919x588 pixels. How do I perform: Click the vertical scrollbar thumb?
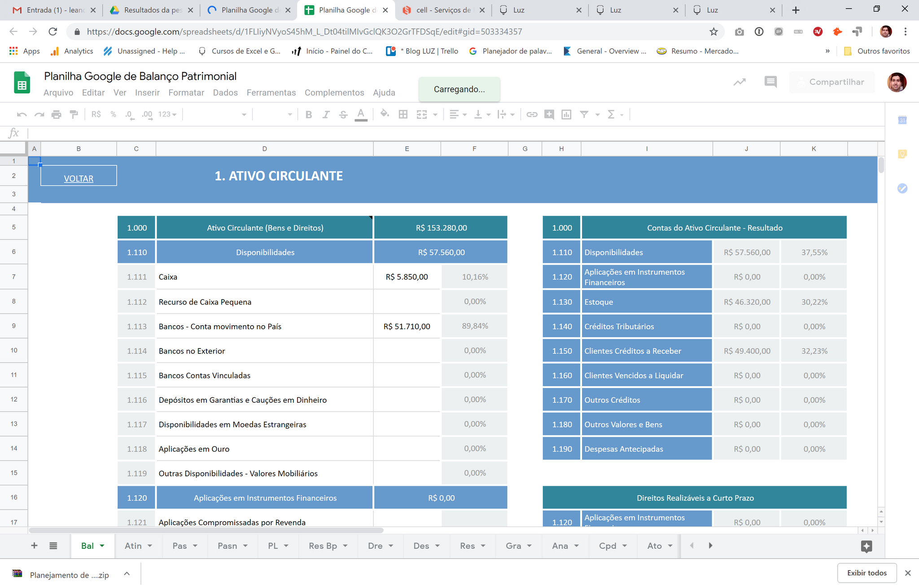[x=881, y=165]
